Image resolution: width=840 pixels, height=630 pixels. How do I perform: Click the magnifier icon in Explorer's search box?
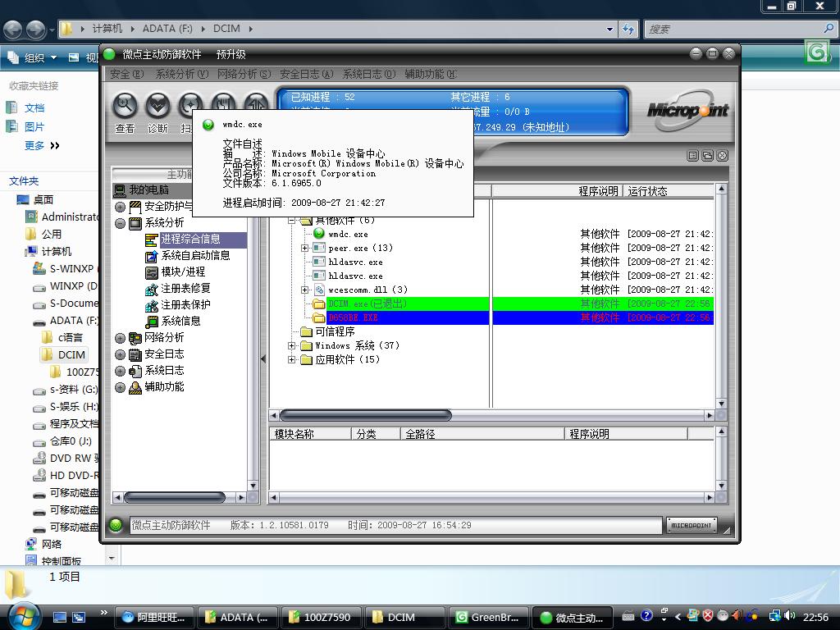pos(829,29)
